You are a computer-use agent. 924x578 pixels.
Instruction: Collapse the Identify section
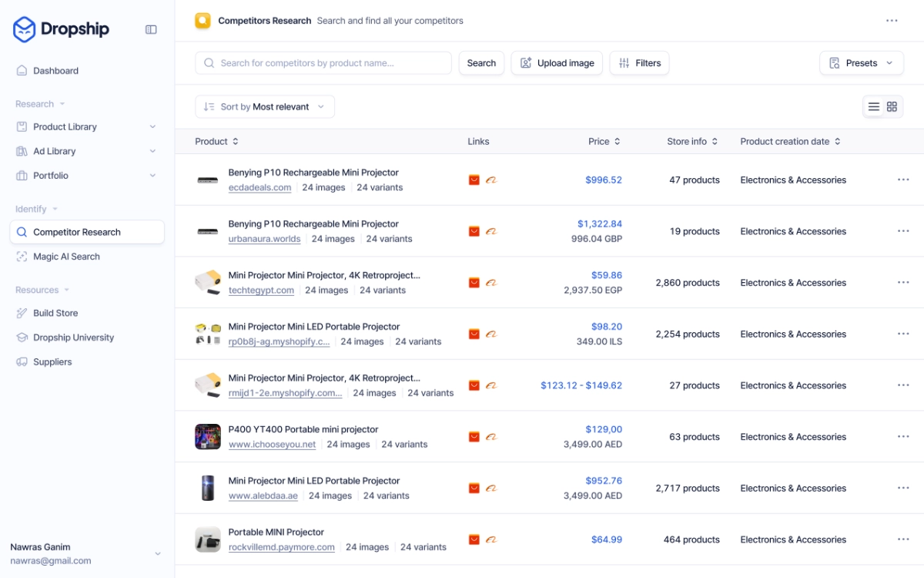pyautogui.click(x=36, y=209)
